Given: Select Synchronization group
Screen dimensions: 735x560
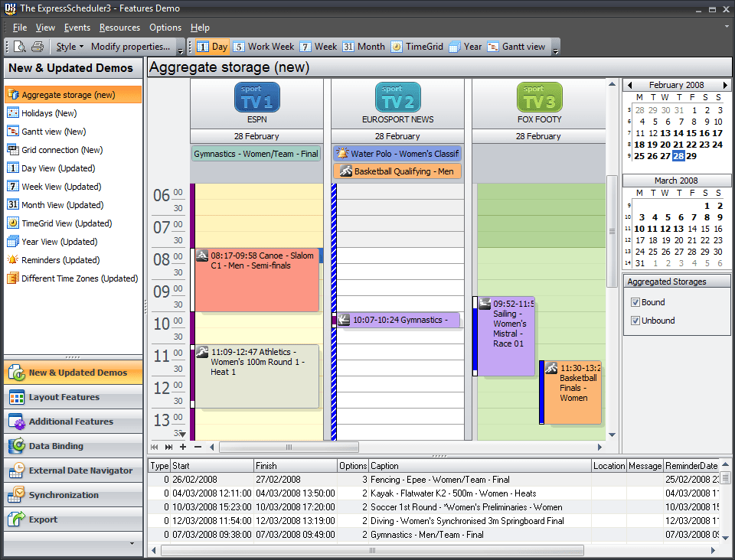Looking at the screenshot, I should 73,495.
